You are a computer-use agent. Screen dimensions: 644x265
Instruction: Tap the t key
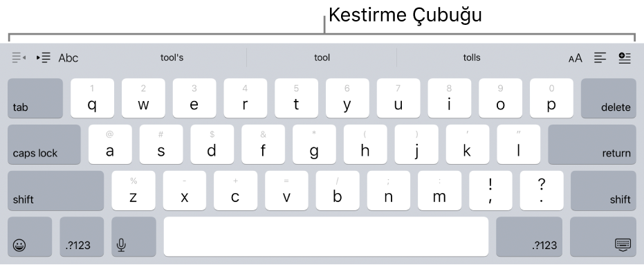pos(296,98)
